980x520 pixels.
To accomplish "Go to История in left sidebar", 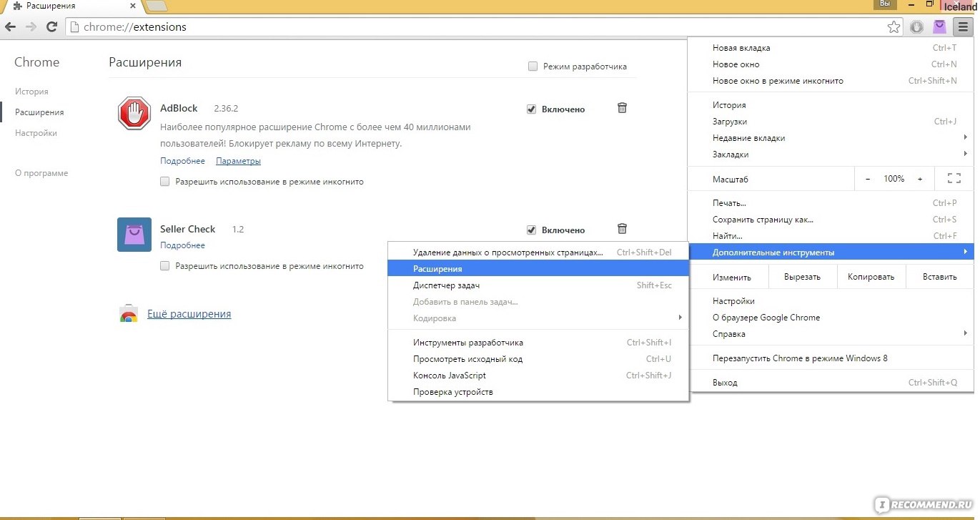I will [31, 92].
